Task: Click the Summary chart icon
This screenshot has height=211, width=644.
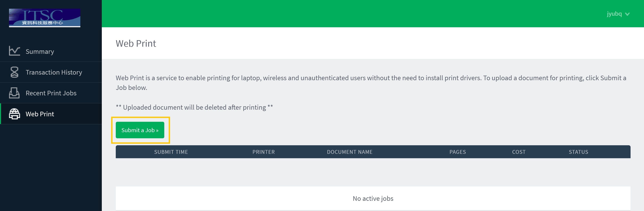Action: (14, 51)
